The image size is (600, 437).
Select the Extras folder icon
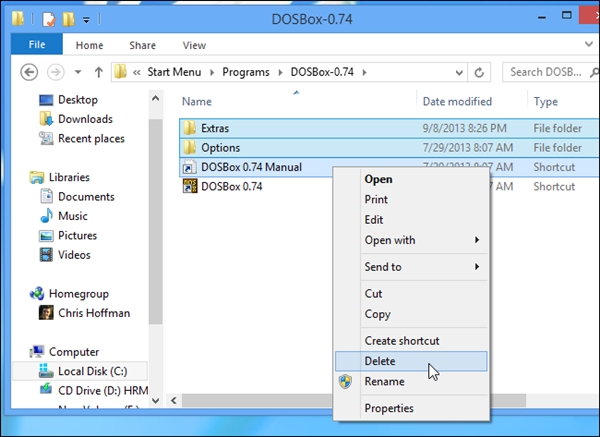(x=189, y=128)
